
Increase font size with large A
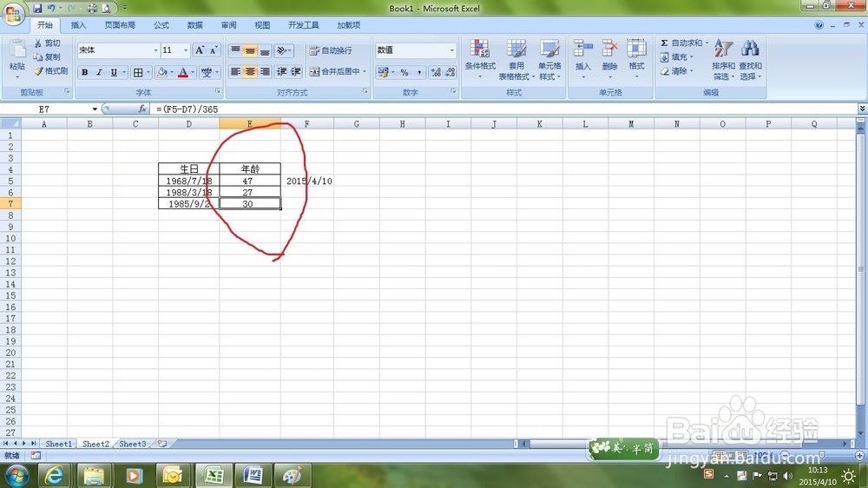[x=200, y=50]
